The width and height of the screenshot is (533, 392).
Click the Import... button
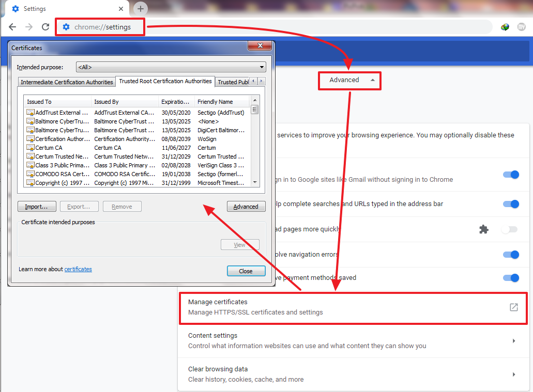click(37, 207)
